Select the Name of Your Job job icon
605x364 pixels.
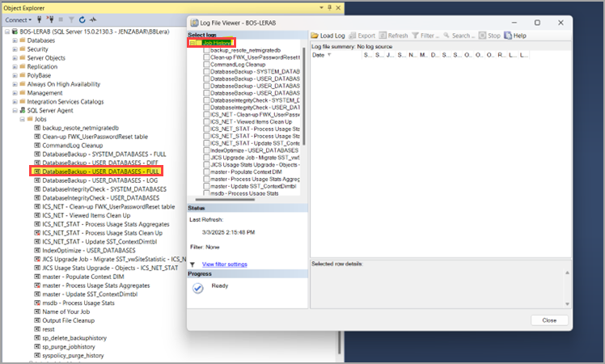click(x=37, y=311)
